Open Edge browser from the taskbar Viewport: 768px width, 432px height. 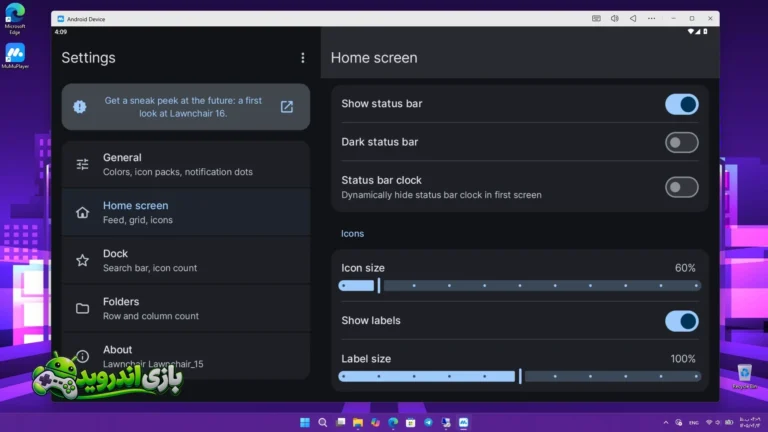click(x=393, y=422)
